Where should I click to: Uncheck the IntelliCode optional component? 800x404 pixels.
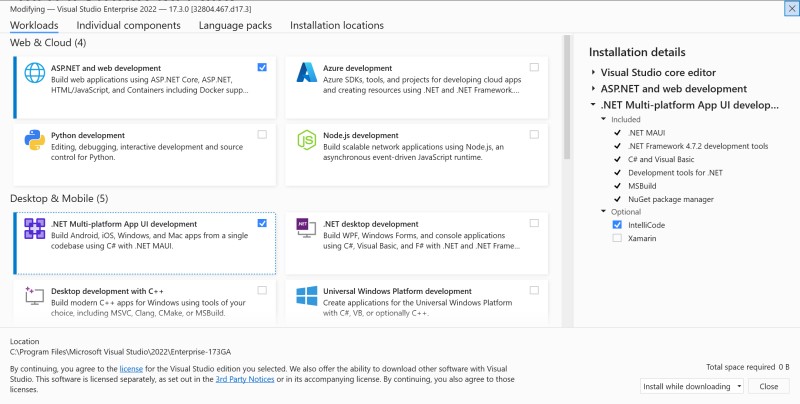(x=617, y=225)
